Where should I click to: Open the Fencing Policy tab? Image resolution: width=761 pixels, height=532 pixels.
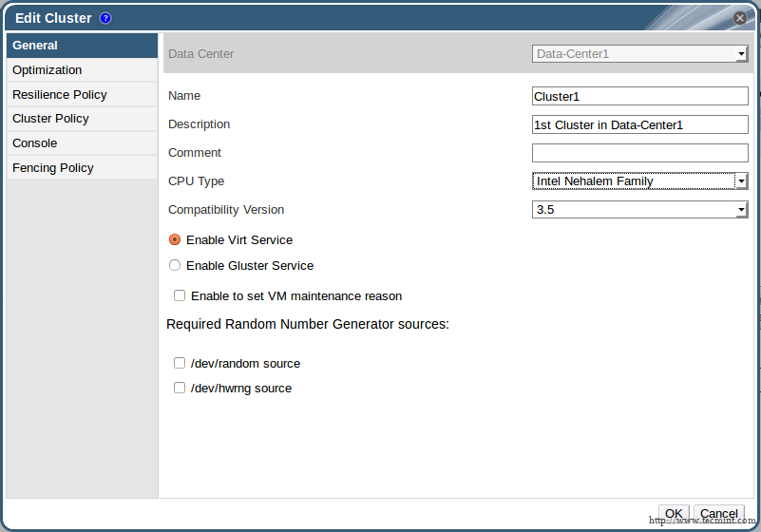(x=53, y=168)
